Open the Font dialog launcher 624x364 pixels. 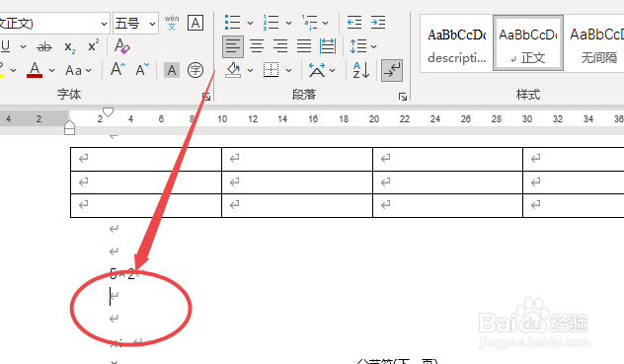[206, 97]
